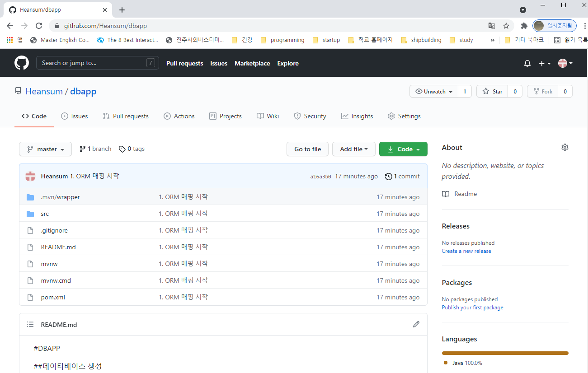The width and height of the screenshot is (588, 373).
Task: Open the programming bookmark folder
Action: (282, 40)
